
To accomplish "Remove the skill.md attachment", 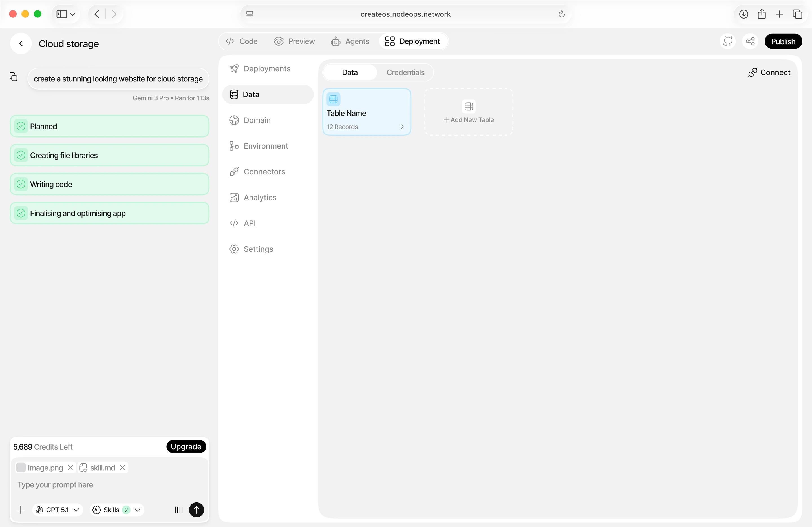I will pos(122,467).
